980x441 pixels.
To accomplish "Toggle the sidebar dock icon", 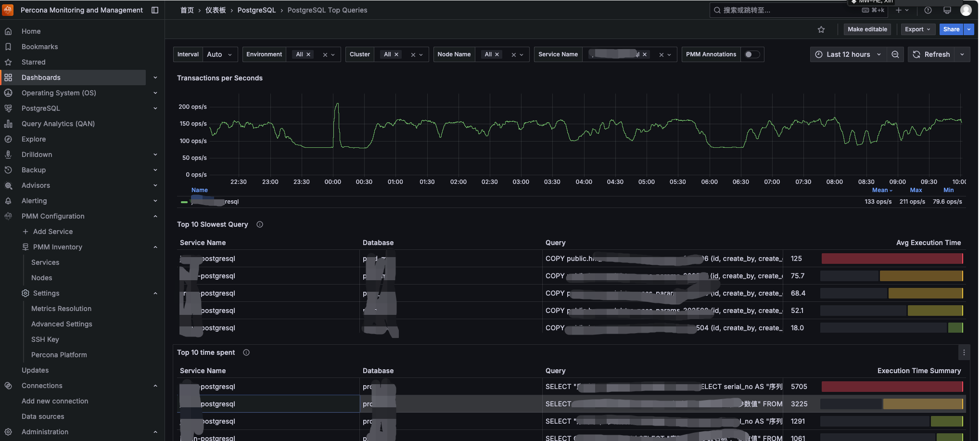I will point(155,10).
